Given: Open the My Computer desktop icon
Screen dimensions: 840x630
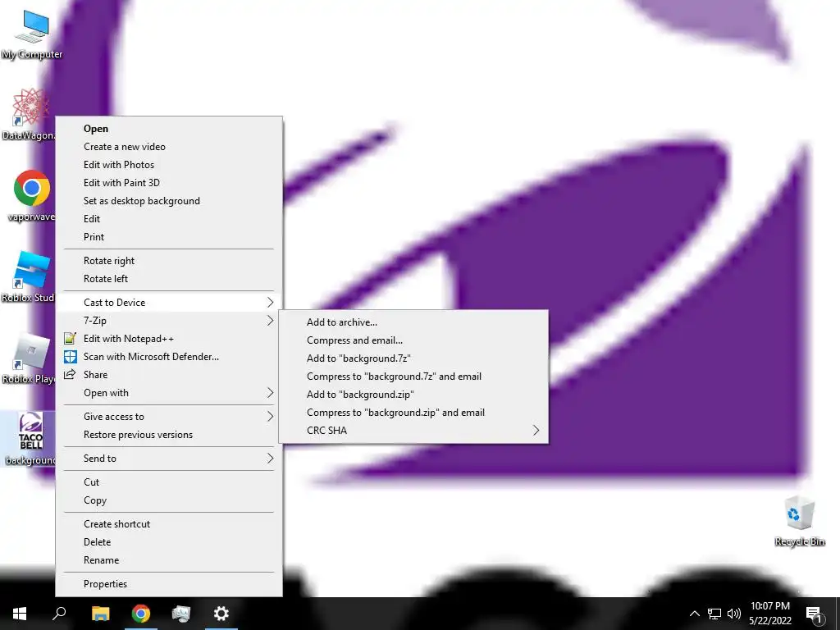Looking at the screenshot, I should [32, 33].
